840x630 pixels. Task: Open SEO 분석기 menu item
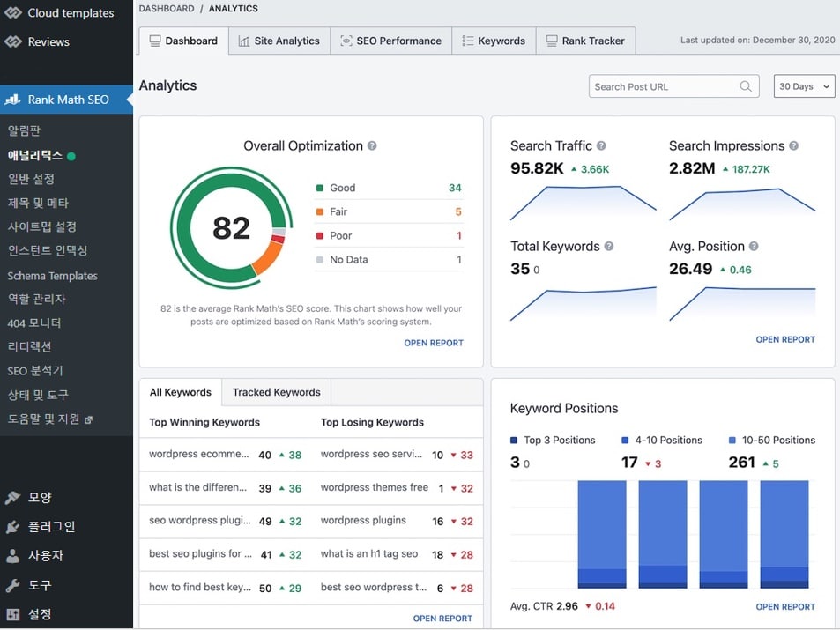pos(35,371)
